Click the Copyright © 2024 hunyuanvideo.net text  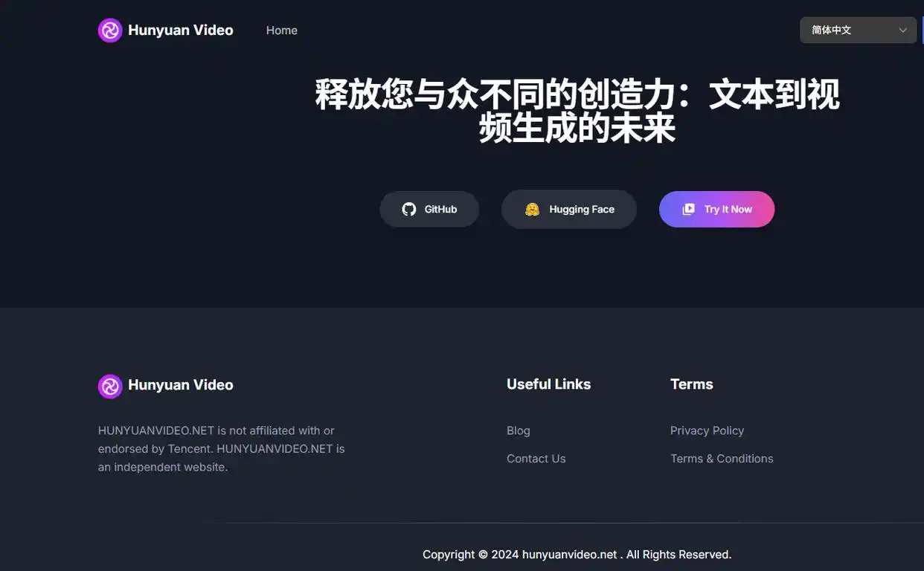[577, 555]
